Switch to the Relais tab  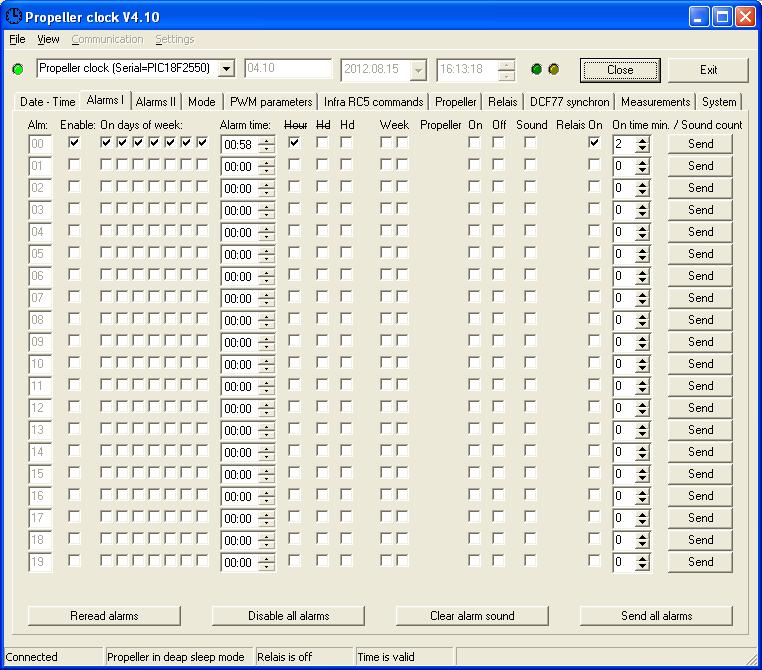pyautogui.click(x=502, y=102)
